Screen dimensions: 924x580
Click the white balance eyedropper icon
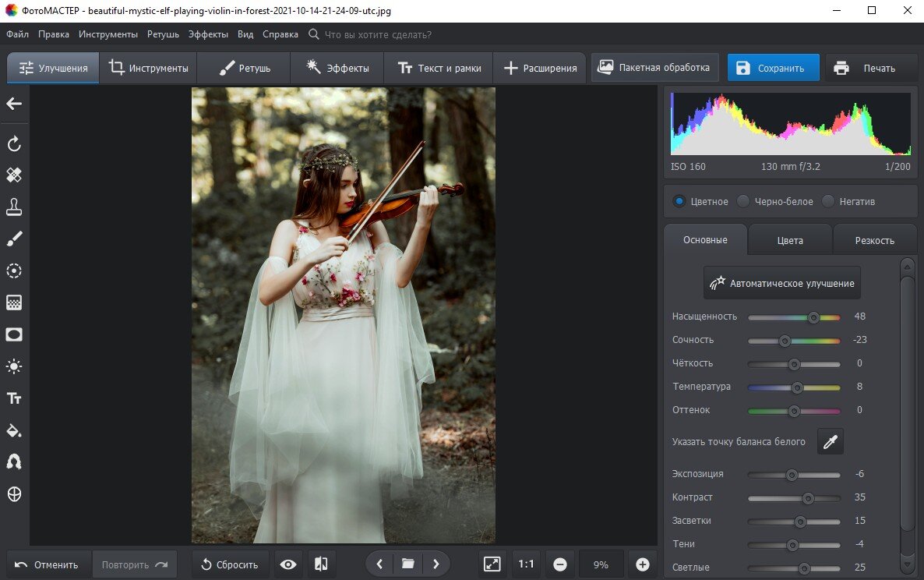click(831, 441)
